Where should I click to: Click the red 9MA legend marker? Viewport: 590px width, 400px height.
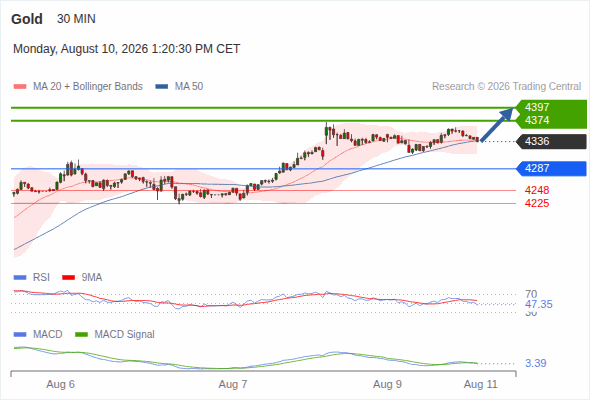tap(68, 278)
